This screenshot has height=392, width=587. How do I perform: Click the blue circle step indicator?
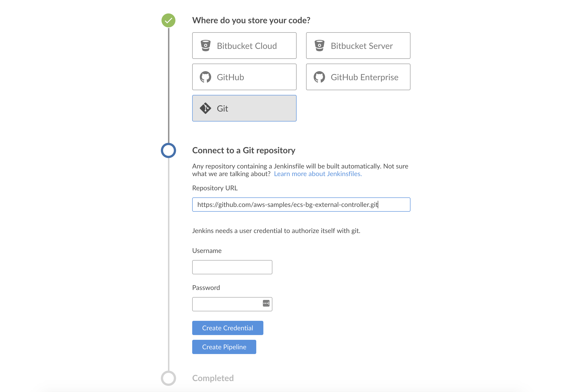click(168, 150)
